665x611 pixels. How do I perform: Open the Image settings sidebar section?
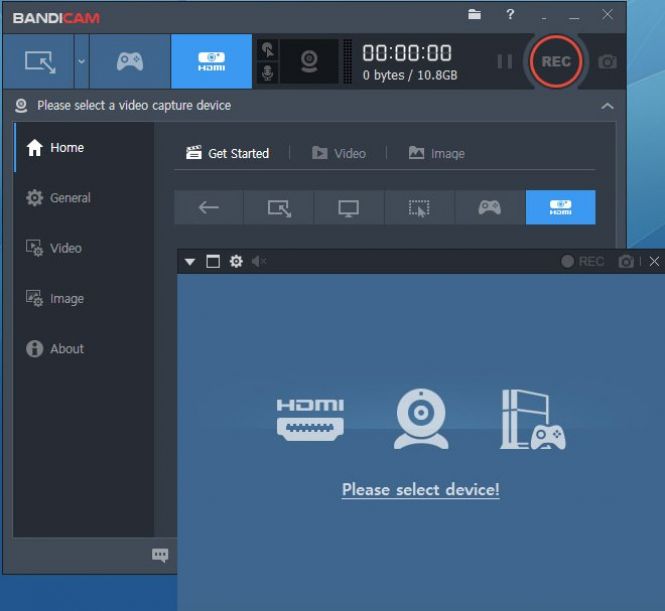[84, 299]
